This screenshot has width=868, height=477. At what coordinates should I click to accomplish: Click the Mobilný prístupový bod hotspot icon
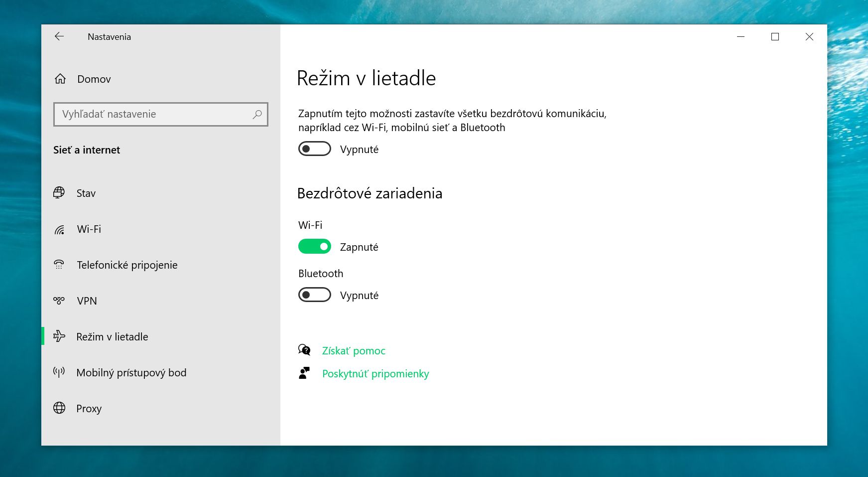(x=59, y=372)
